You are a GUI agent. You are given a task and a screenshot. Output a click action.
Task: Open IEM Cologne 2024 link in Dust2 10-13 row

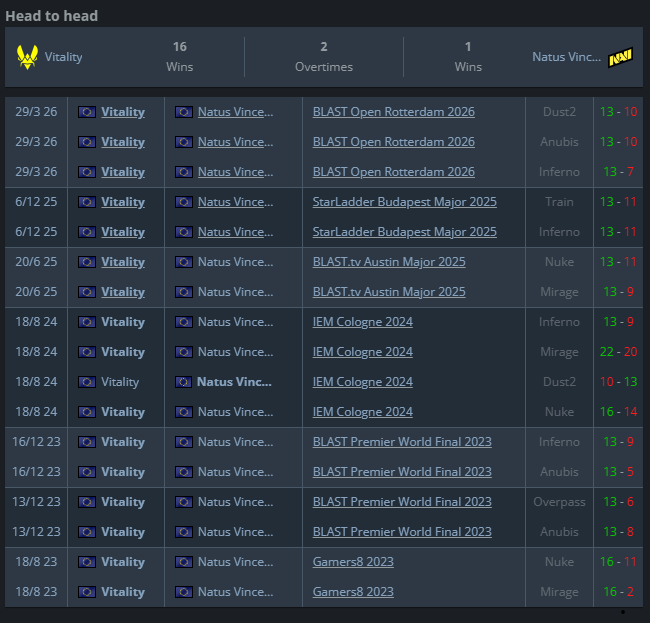(x=363, y=382)
